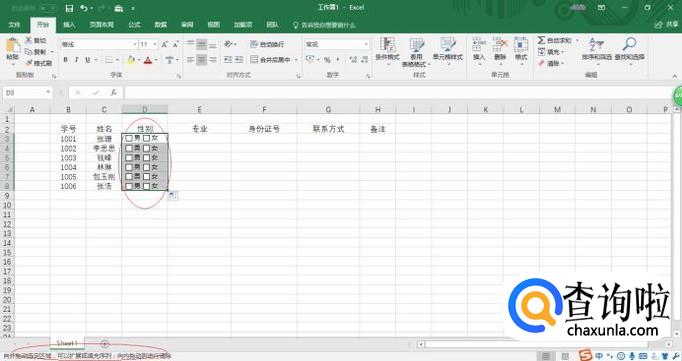
Task: Apply Italic formatting
Action: click(x=76, y=60)
